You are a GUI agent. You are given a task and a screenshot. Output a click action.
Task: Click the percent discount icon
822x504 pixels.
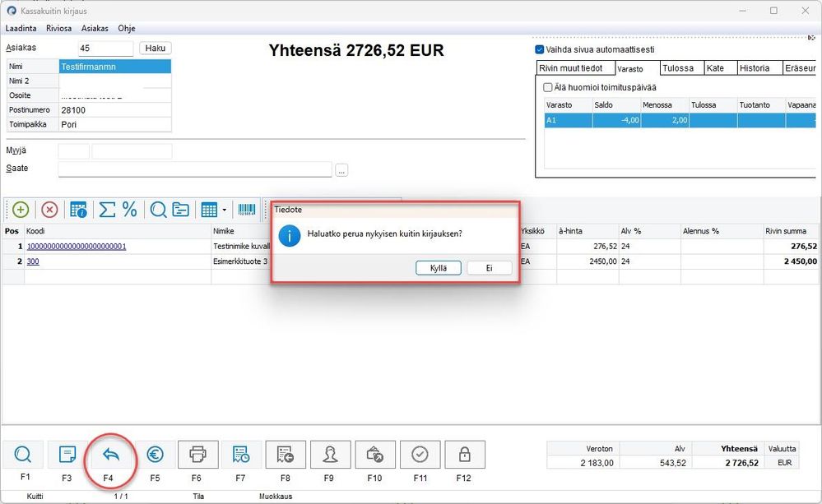(129, 210)
